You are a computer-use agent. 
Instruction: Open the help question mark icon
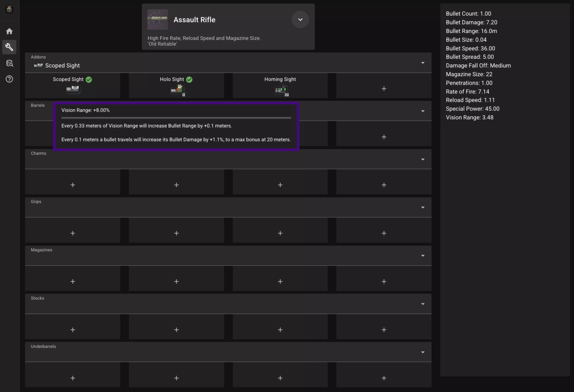(x=9, y=79)
